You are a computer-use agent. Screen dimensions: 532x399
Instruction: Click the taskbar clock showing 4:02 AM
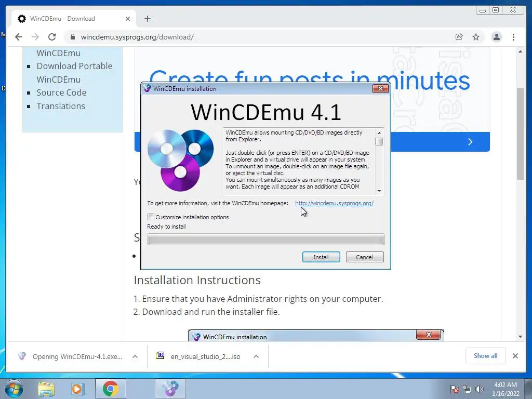coord(506,389)
